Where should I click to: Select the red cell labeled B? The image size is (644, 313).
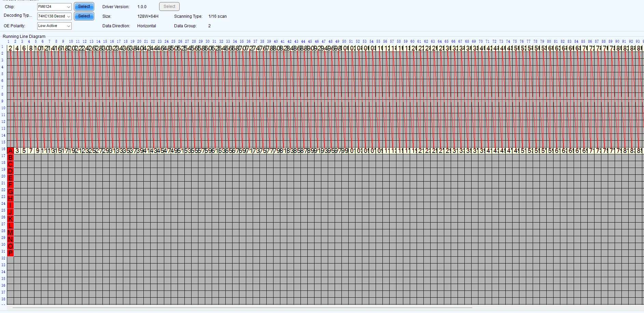10,157
